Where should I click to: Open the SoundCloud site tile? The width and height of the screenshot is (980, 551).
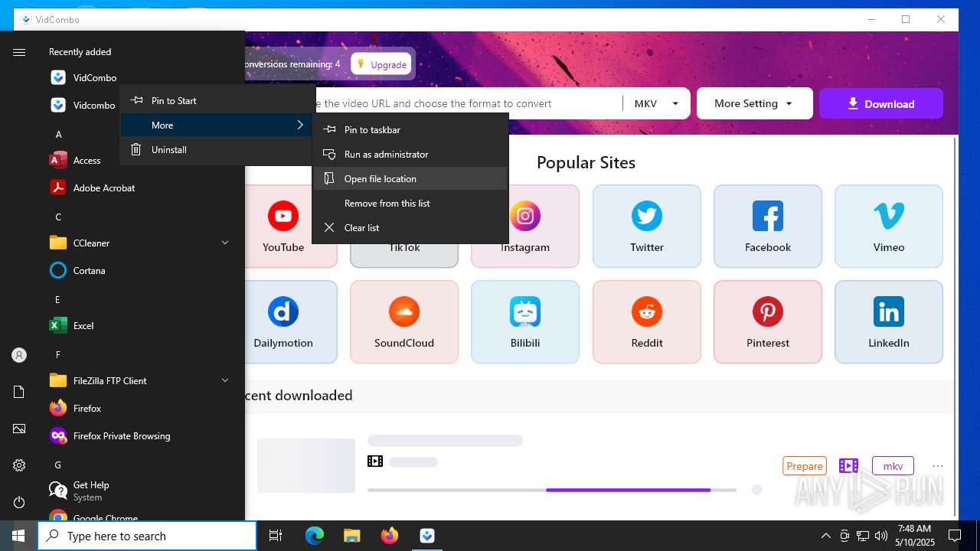point(404,321)
